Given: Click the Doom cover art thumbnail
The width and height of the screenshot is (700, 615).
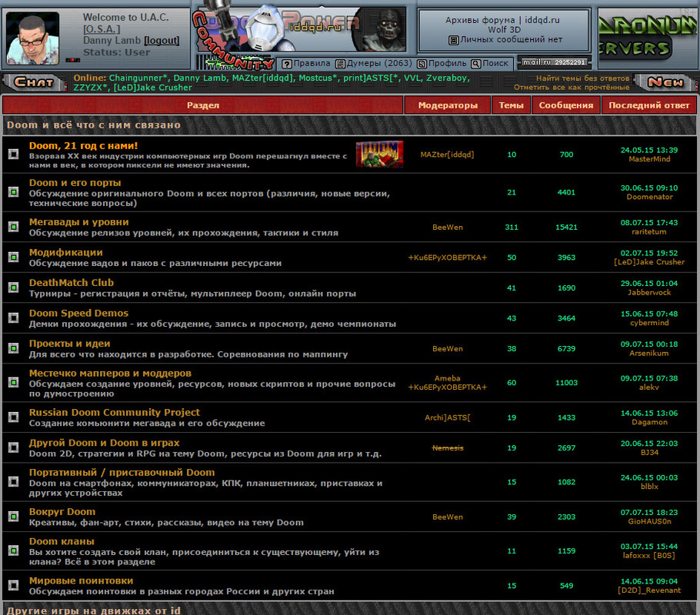Looking at the screenshot, I should tap(379, 155).
